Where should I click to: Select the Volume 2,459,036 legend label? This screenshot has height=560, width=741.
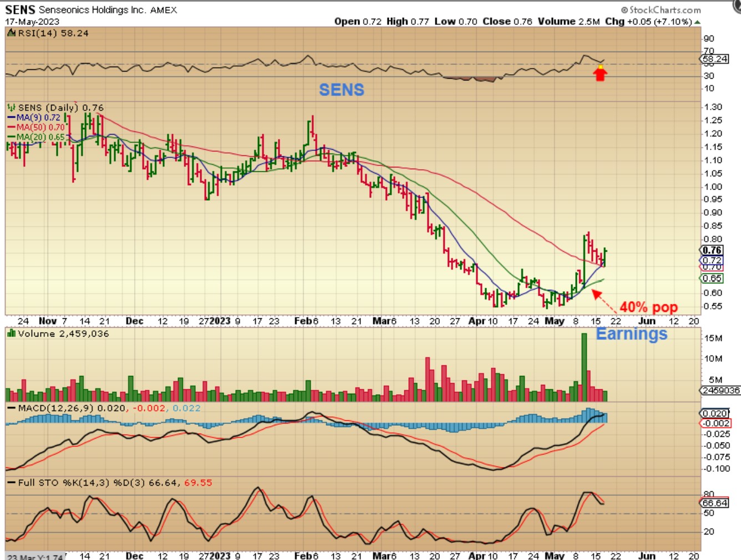click(63, 334)
